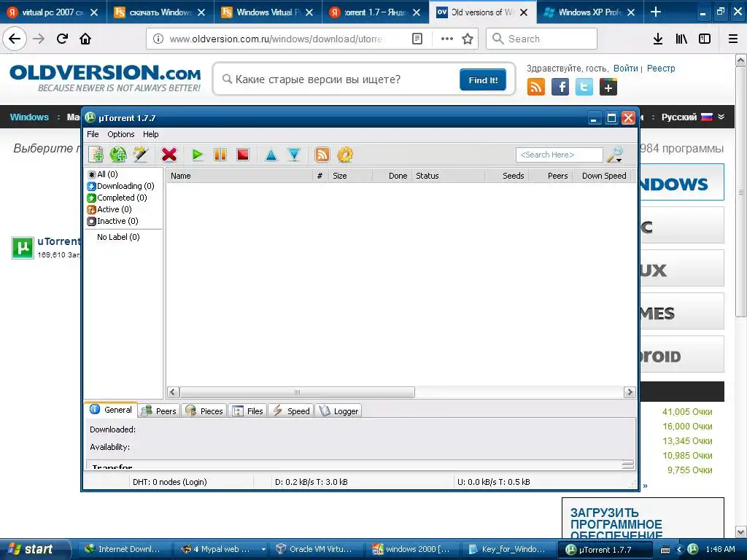Click the Войти login link
The height and width of the screenshot is (560, 747).
pos(625,68)
